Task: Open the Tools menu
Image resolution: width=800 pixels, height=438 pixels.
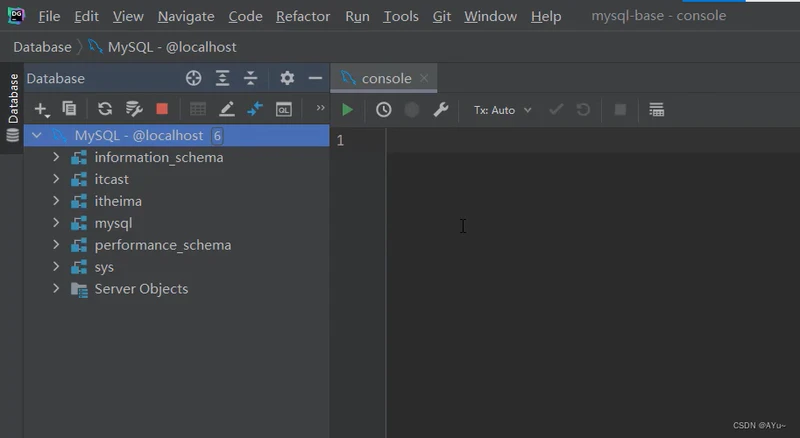Action: tap(401, 16)
